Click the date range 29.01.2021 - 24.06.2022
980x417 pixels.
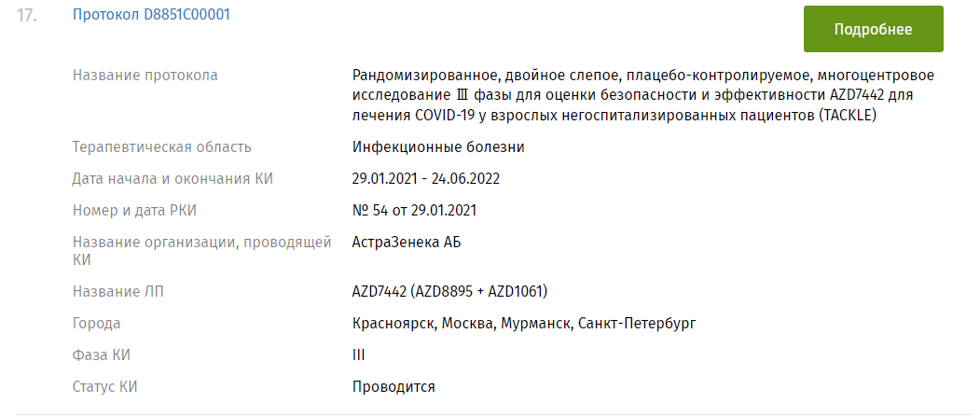433,179
